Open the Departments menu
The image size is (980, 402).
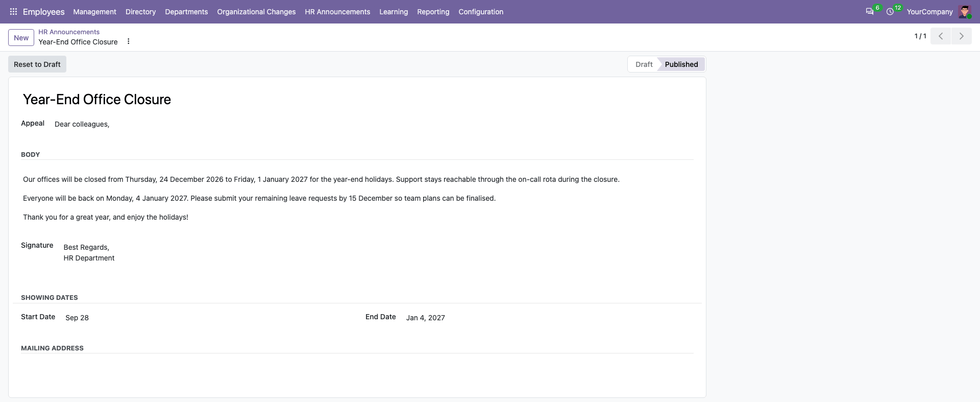pos(186,12)
